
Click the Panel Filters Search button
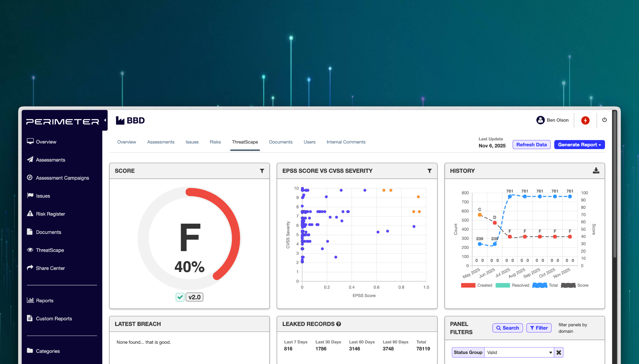coord(508,328)
